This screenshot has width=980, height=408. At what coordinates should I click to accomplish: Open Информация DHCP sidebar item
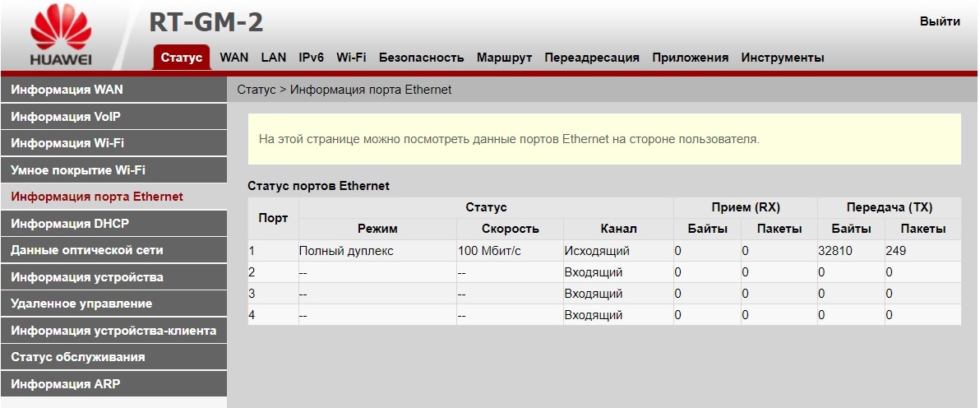coord(70,224)
